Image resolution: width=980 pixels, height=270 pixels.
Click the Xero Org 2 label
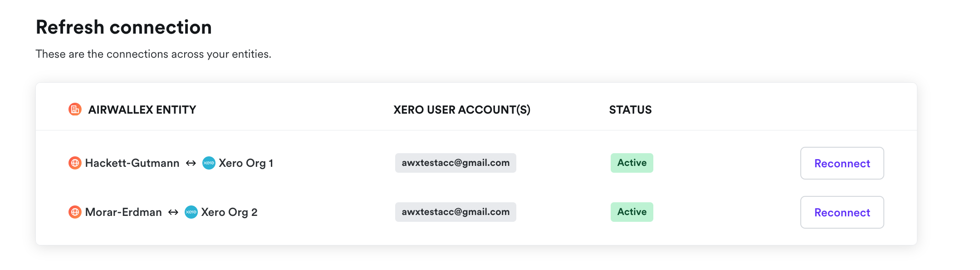pyautogui.click(x=229, y=212)
